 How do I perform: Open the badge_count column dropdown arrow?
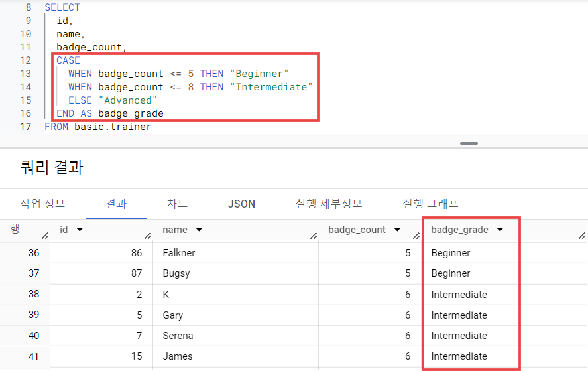(x=397, y=230)
